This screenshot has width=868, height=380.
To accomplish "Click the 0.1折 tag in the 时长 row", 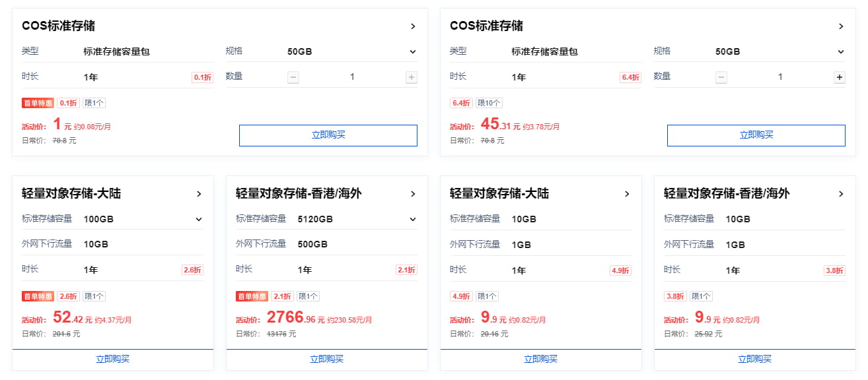I will tap(203, 78).
